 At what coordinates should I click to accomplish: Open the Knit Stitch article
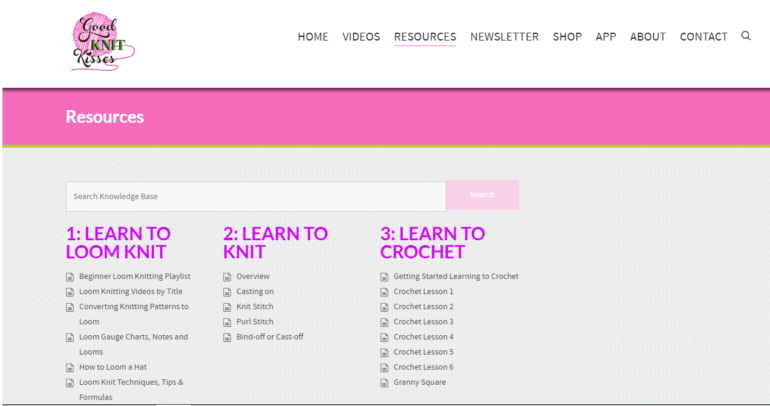tap(254, 307)
